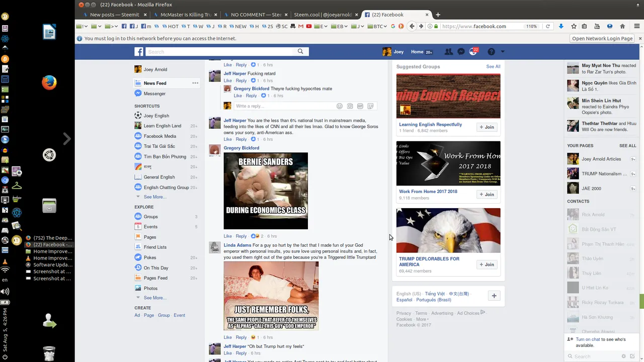
Task: Expand See More under Explore
Action: pos(154,298)
